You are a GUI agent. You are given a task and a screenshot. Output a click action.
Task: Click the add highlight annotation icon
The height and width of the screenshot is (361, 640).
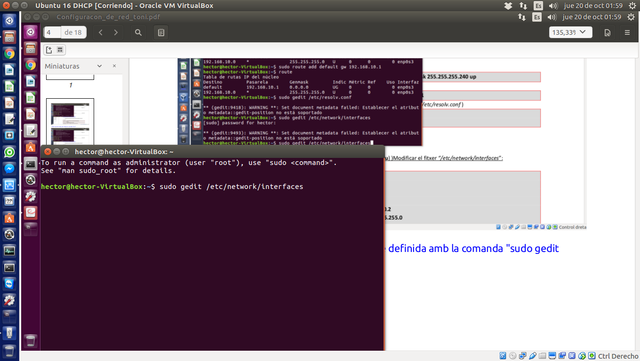pyautogui.click(x=60, y=50)
